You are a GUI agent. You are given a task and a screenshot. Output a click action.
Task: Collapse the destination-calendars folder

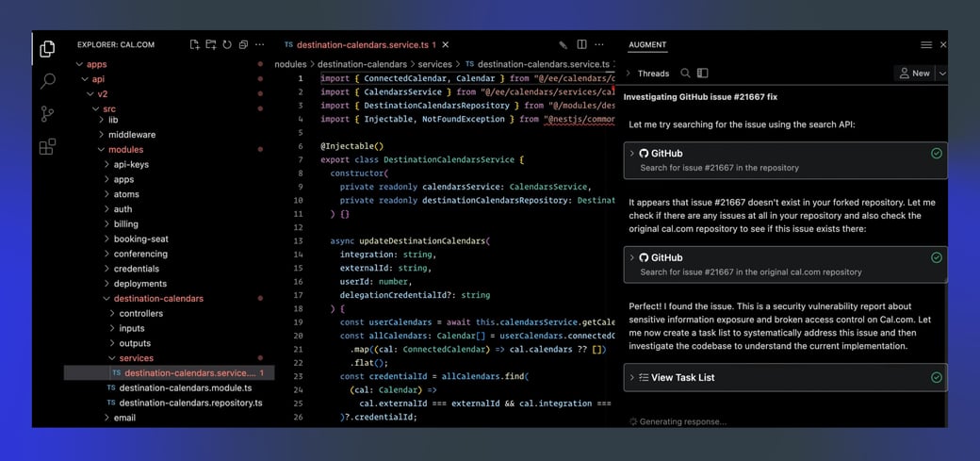(x=106, y=299)
